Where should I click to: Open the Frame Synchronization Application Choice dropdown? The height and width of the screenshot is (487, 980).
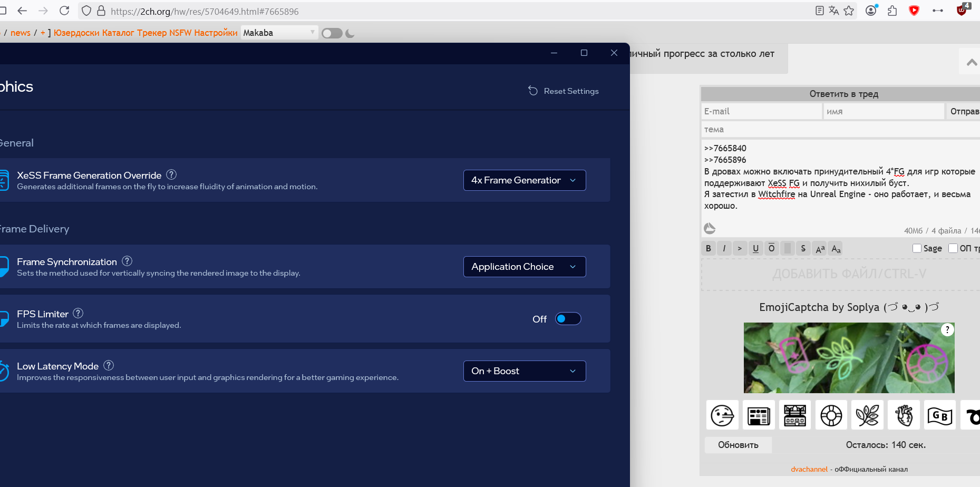pos(525,267)
